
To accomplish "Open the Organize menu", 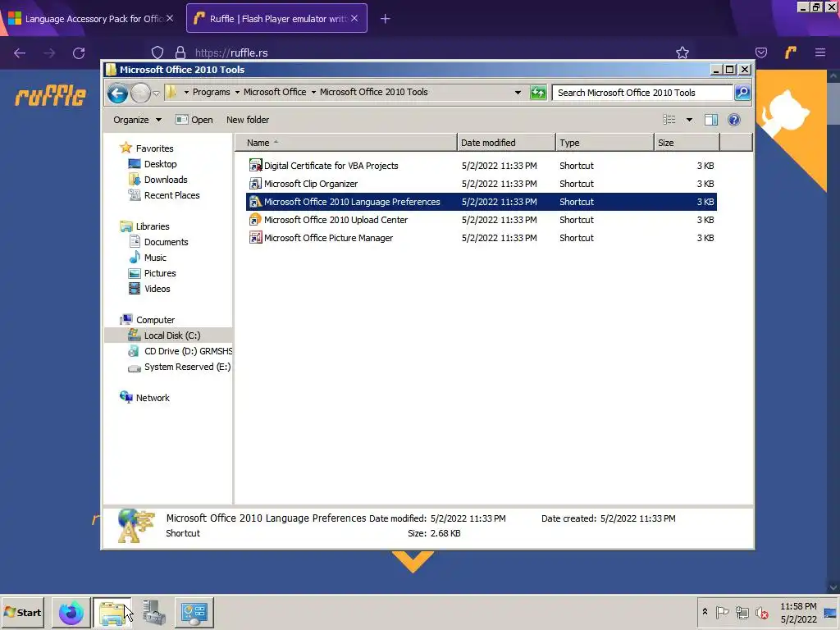I will point(137,120).
